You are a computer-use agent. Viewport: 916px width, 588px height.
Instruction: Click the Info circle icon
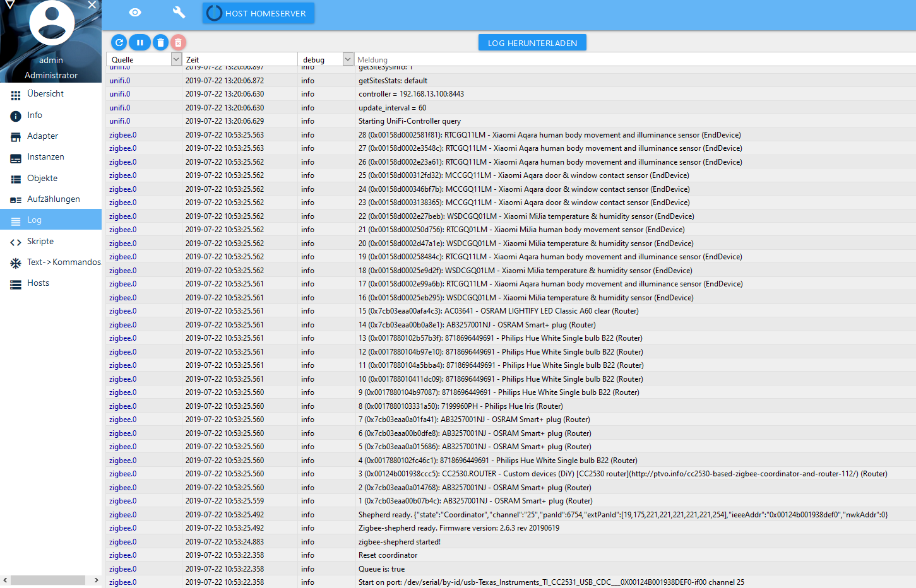[x=16, y=116]
